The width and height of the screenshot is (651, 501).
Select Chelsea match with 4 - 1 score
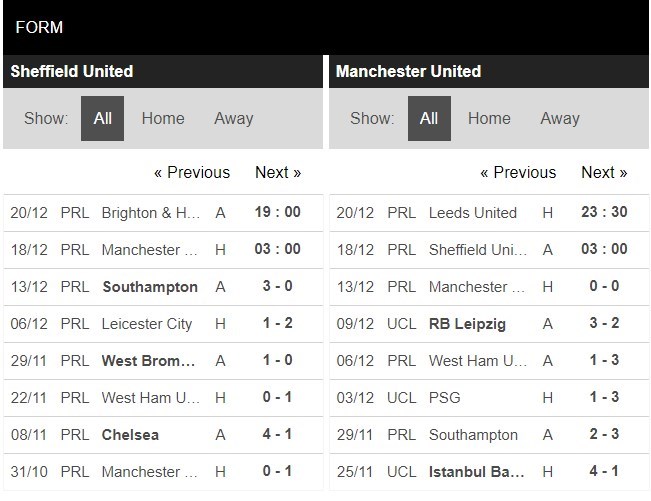[130, 435]
